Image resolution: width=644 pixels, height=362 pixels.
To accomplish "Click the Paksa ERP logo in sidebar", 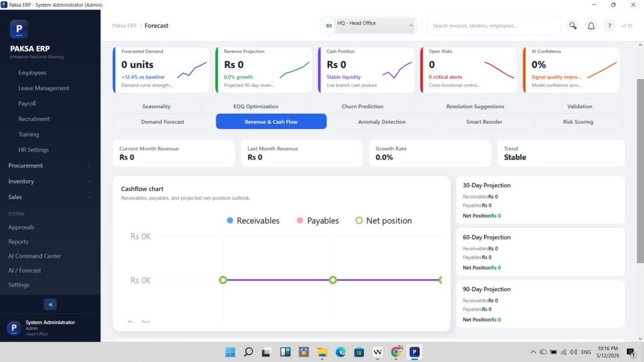I will 19,29.
